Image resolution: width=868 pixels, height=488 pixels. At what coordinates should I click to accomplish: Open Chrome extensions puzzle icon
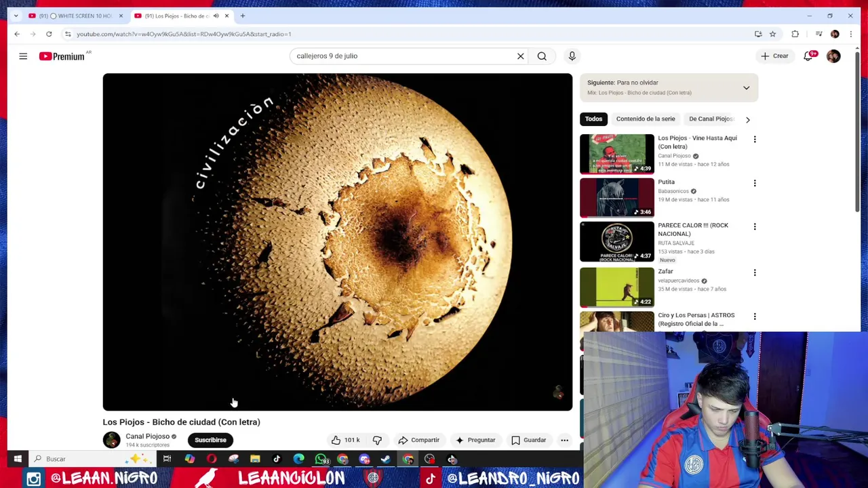795,34
